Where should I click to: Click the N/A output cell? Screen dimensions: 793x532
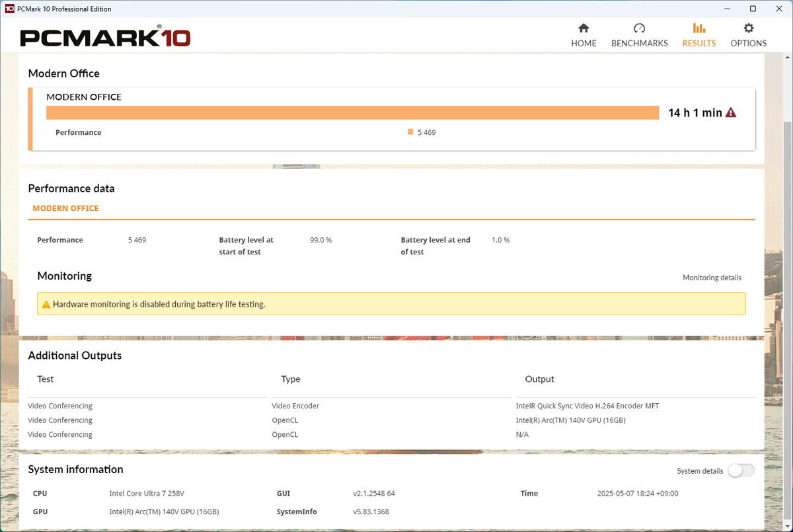[522, 434]
